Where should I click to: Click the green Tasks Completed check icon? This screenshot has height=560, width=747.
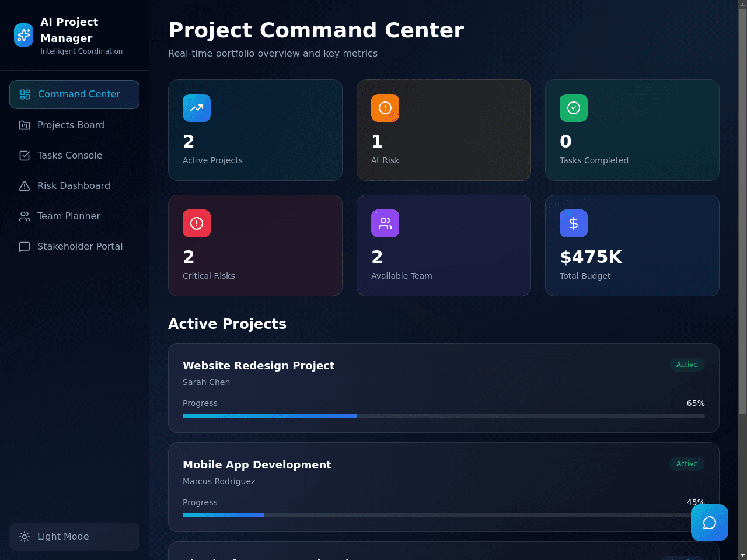click(574, 108)
